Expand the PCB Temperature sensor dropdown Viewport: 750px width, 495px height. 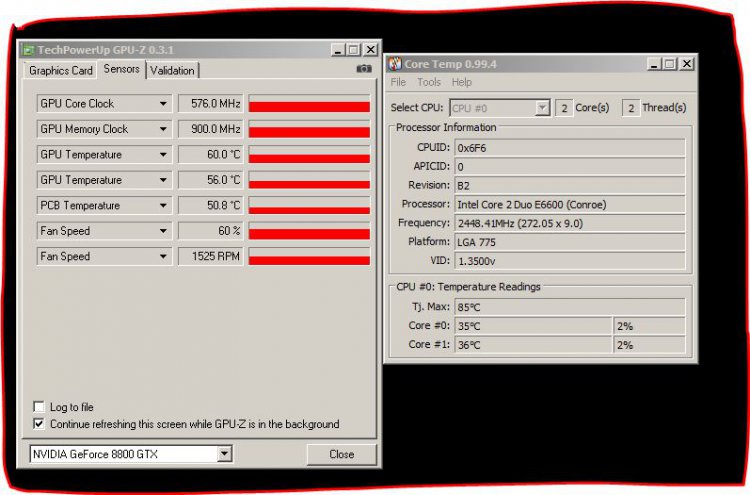coord(163,205)
